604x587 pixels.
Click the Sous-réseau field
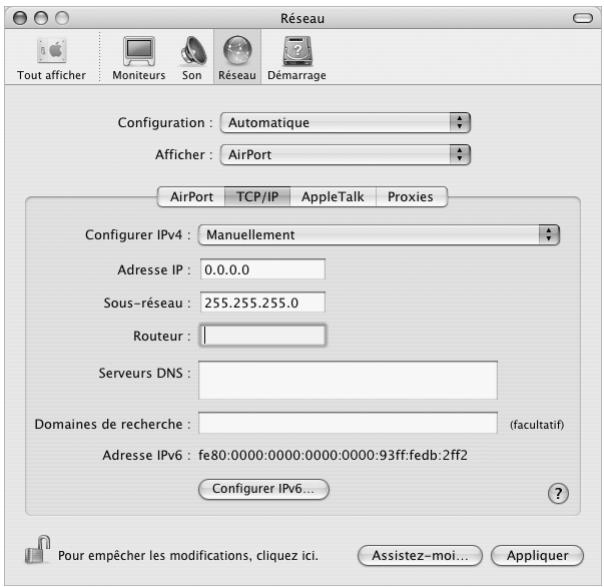263,302
